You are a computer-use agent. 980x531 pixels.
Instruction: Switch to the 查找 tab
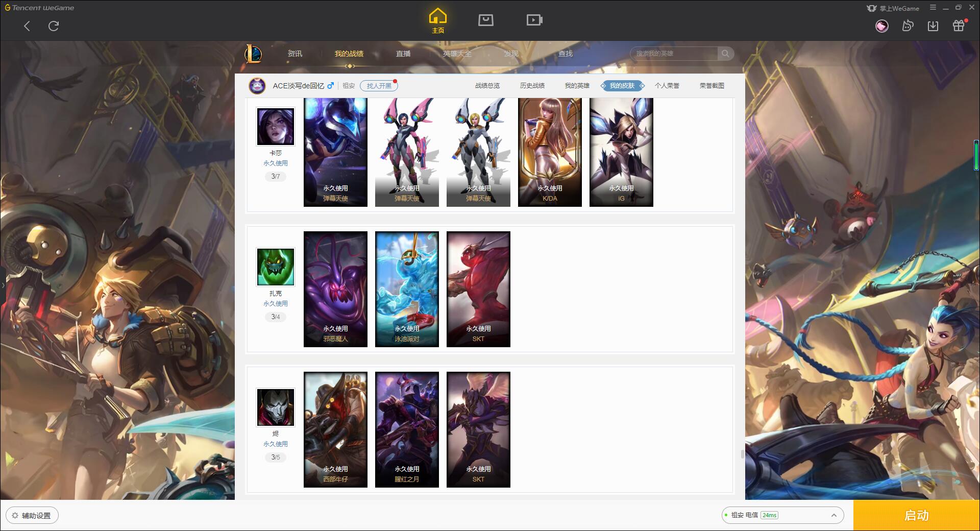(566, 54)
